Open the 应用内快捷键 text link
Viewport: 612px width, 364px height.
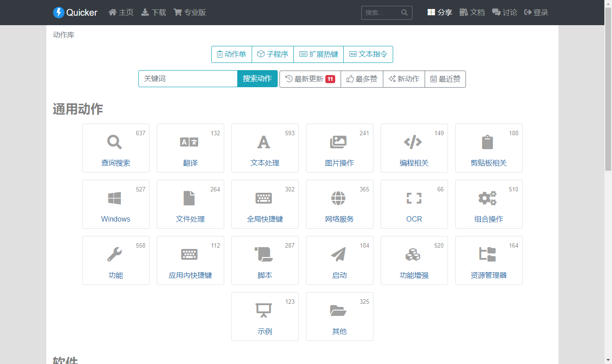191,275
